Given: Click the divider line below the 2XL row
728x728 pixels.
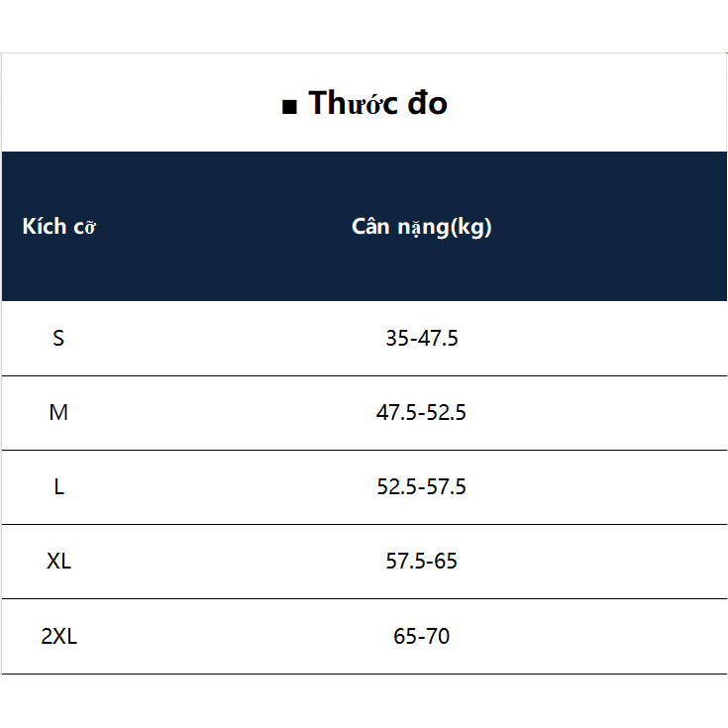Looking at the screenshot, I should click(364, 674).
